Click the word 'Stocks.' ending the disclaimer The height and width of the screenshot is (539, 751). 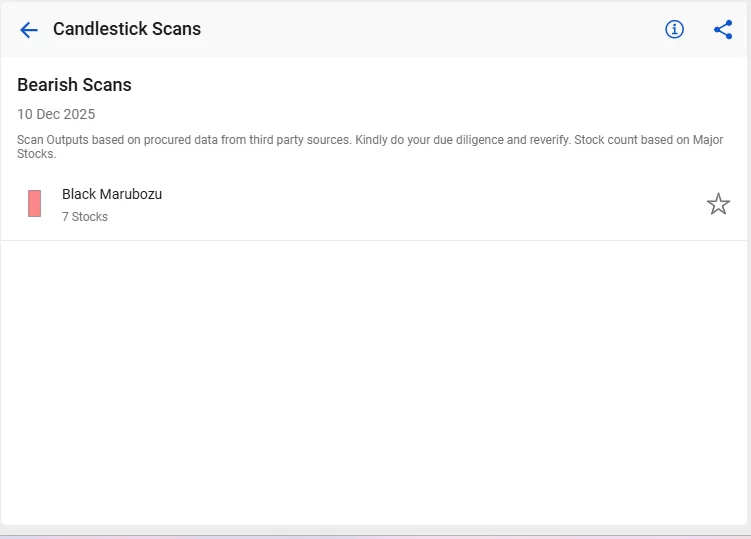37,154
